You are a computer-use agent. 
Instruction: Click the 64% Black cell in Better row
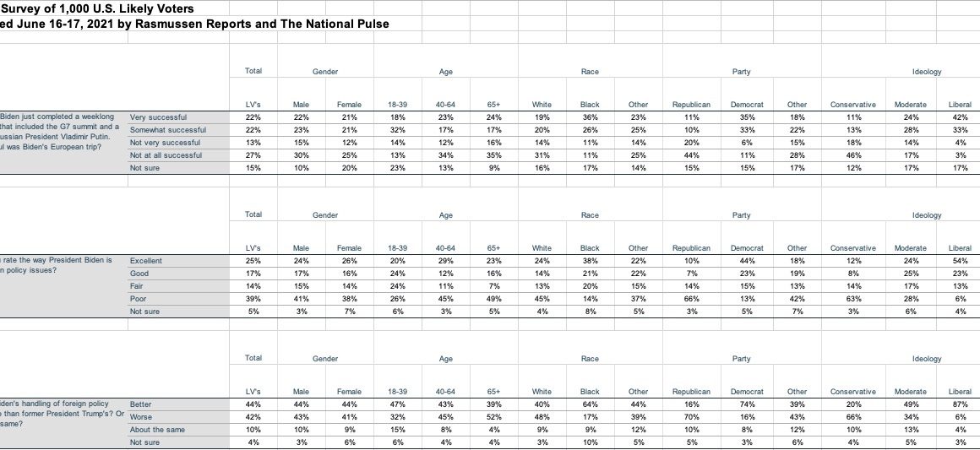(591, 404)
